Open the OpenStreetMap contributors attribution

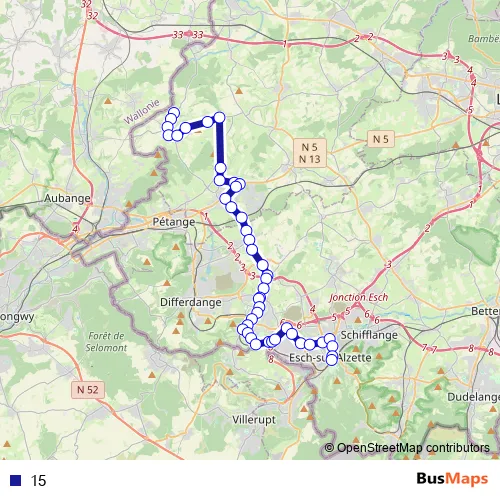click(407, 448)
